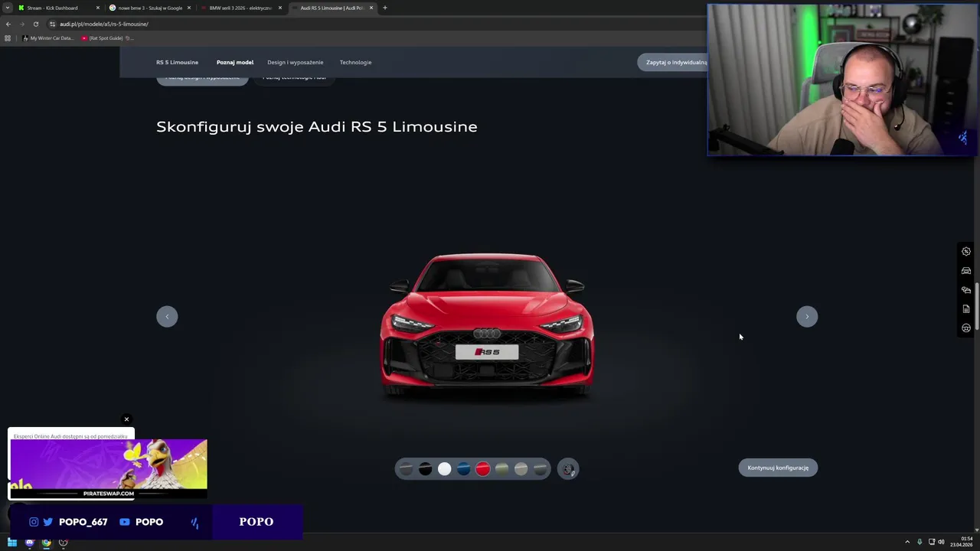Open a new browser tab
Image resolution: width=980 pixels, height=551 pixels.
click(x=385, y=8)
